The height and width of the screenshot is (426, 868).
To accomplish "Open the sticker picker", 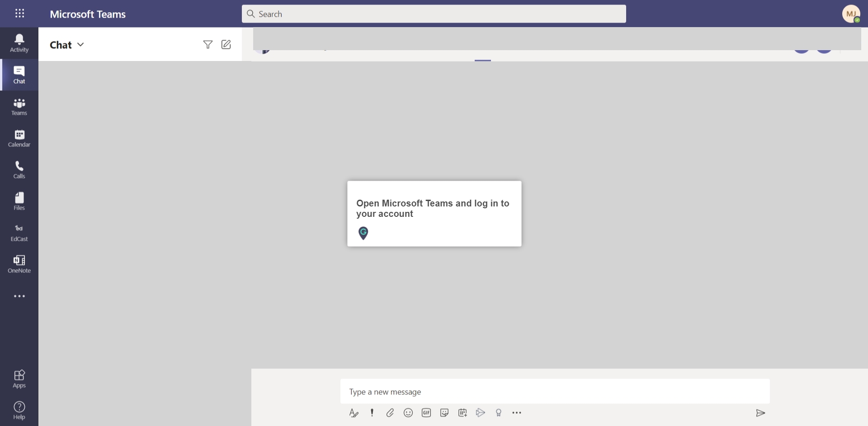I will pyautogui.click(x=444, y=412).
